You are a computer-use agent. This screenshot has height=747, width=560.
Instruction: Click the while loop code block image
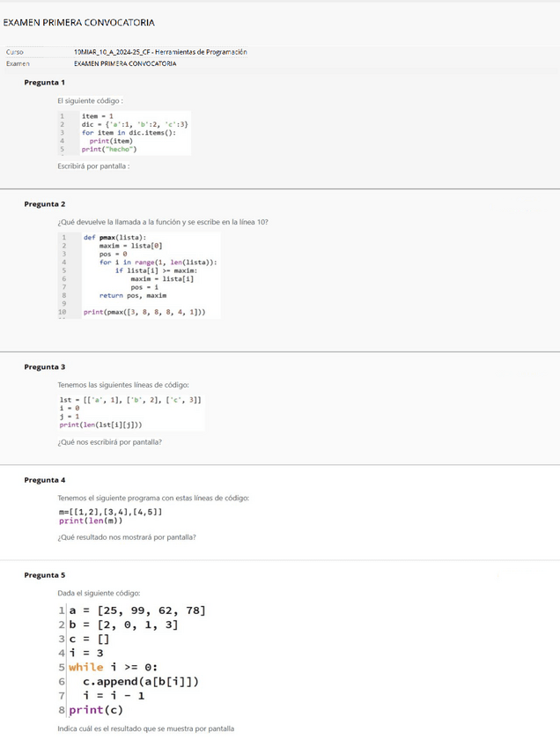[132, 661]
